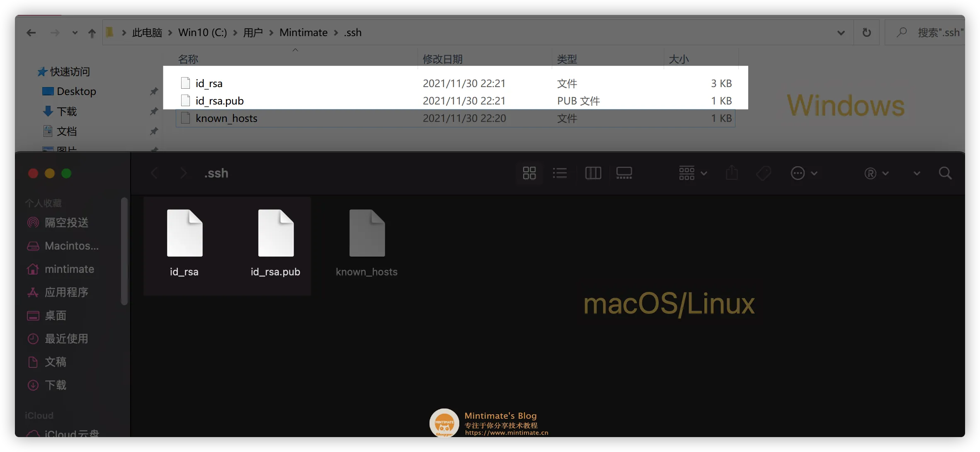This screenshot has width=980, height=452.
Task: Go up one folder level in Explorer
Action: [x=92, y=33]
